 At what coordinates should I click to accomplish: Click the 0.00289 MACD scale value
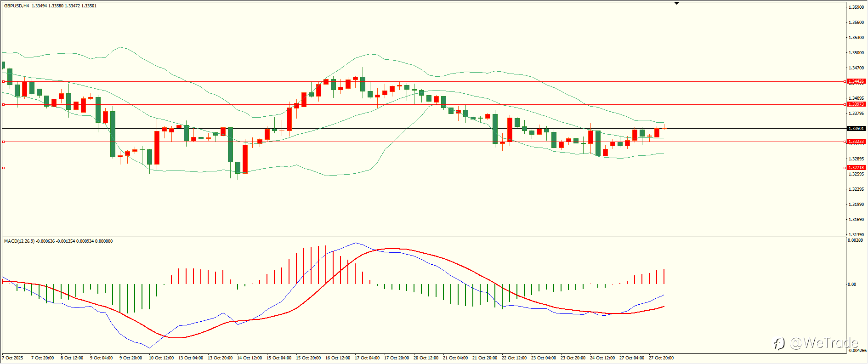coord(855,240)
